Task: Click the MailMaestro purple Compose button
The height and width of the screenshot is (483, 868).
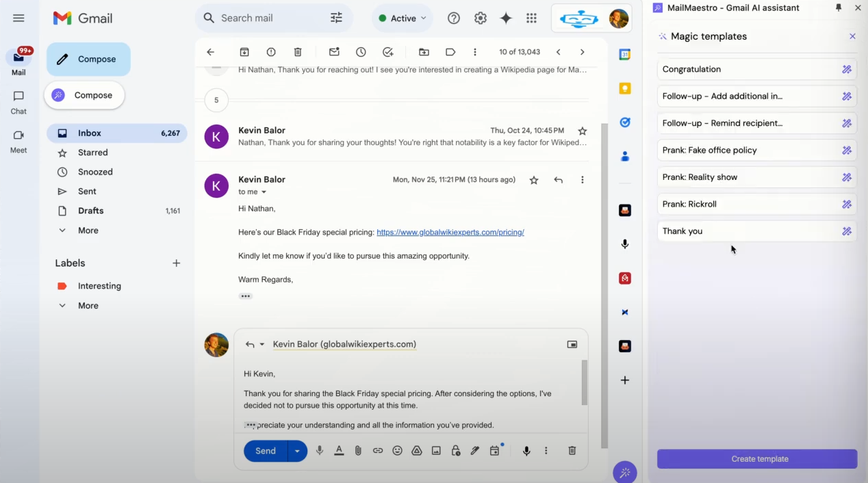Action: pos(84,95)
